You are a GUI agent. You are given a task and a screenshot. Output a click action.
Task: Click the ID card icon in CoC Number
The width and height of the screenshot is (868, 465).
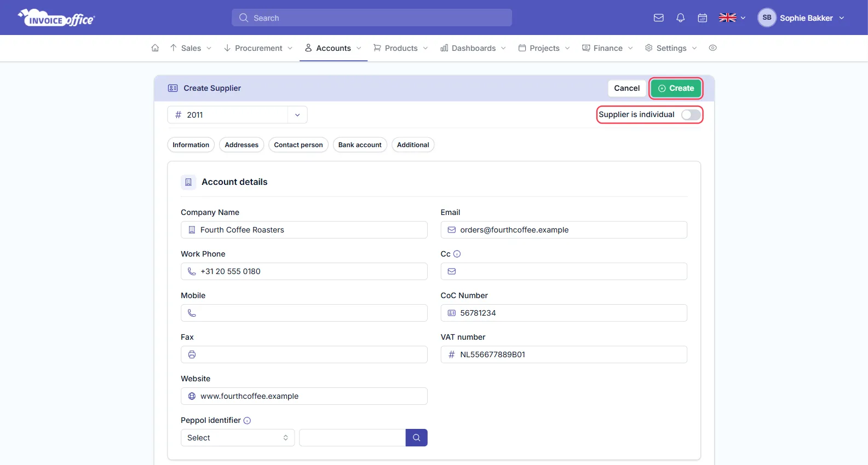click(x=452, y=313)
